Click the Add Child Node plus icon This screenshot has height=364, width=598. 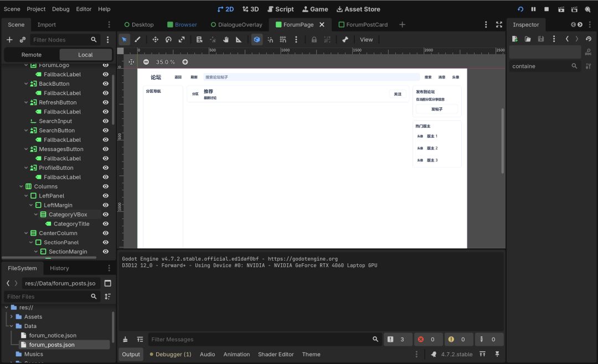(x=9, y=40)
